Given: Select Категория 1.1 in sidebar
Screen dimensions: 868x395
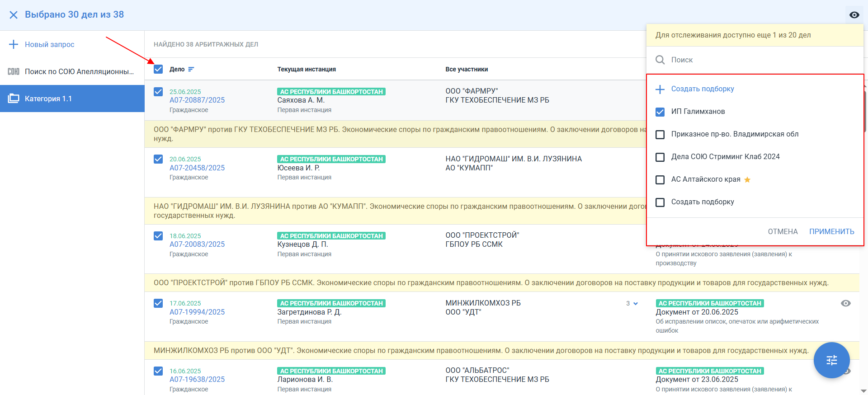Looking at the screenshot, I should point(72,99).
